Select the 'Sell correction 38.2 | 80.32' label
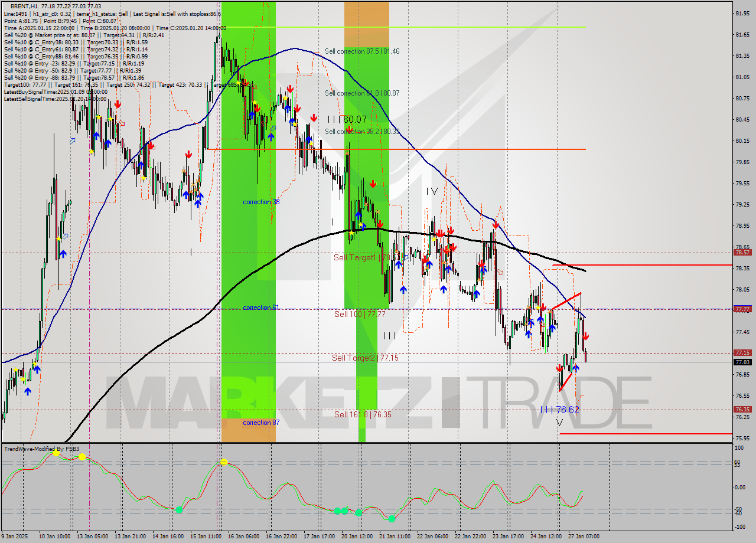 362,132
